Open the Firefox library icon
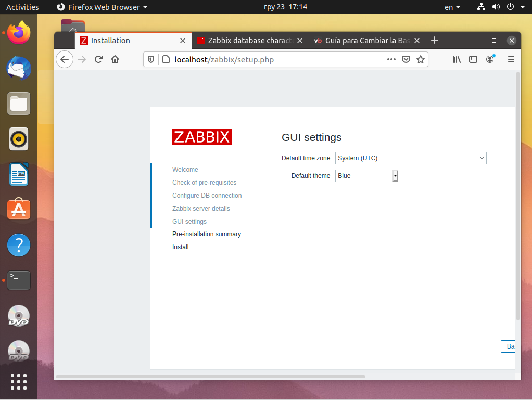 457,60
